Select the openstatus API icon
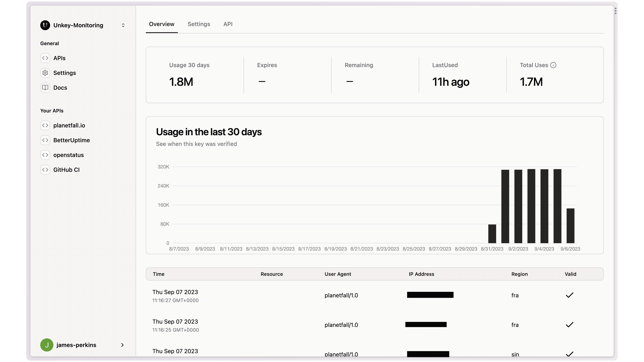The height and width of the screenshot is (362, 644). click(45, 155)
